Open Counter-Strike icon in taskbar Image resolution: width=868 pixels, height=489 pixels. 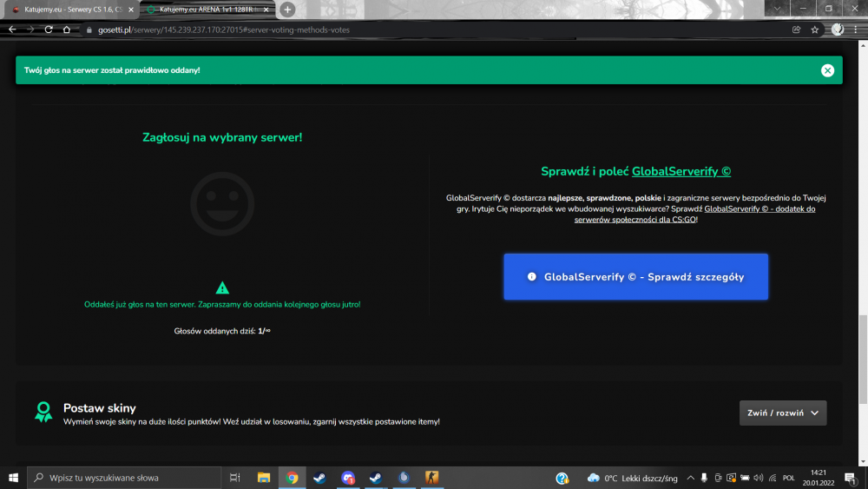pyautogui.click(x=431, y=478)
